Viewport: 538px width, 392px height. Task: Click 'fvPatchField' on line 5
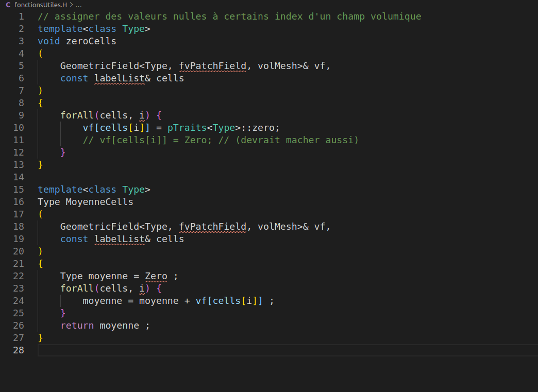[212, 66]
